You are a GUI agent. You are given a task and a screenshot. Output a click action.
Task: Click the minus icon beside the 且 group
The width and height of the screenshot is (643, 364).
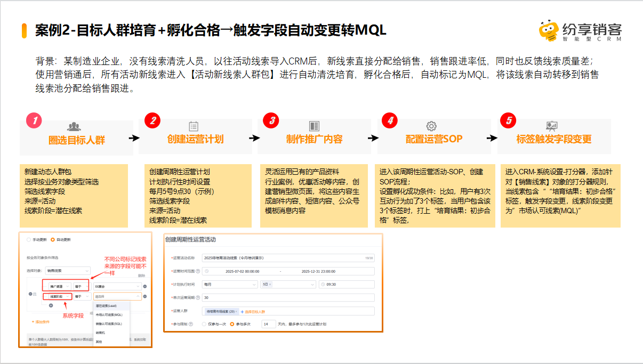(30, 294)
